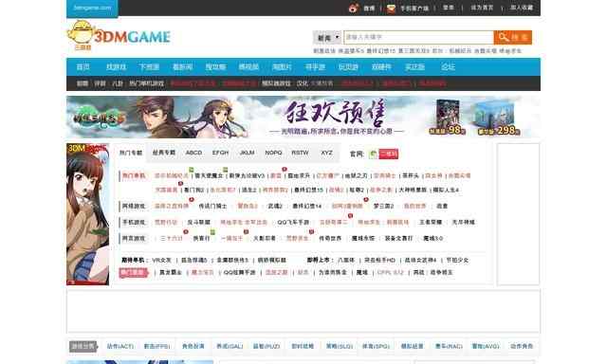Image resolution: width=607 pixels, height=364 pixels.
Task: Click the 3DM anime girl side banner
Action: point(88,214)
